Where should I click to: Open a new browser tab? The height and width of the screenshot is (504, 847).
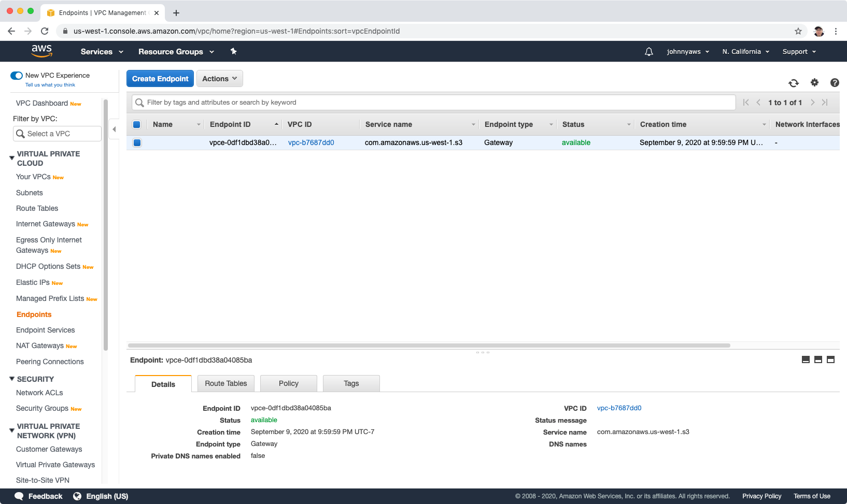176,13
